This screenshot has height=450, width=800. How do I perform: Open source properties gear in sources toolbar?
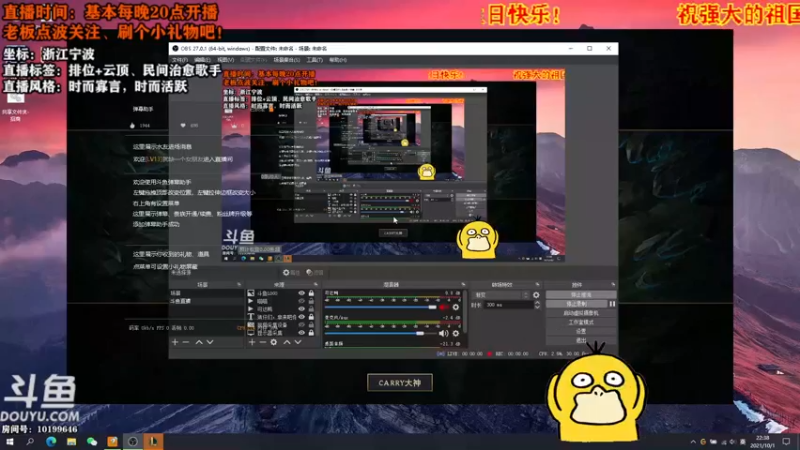click(x=273, y=342)
